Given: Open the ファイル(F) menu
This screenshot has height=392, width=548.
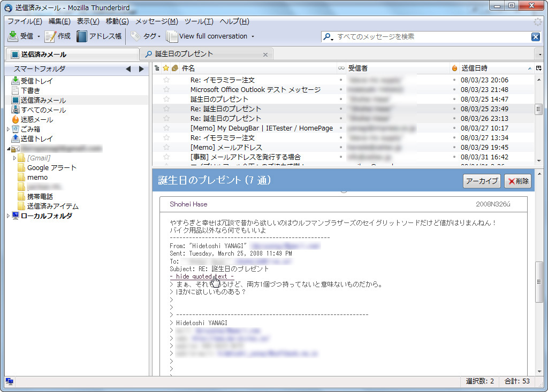Looking at the screenshot, I should [x=25, y=21].
